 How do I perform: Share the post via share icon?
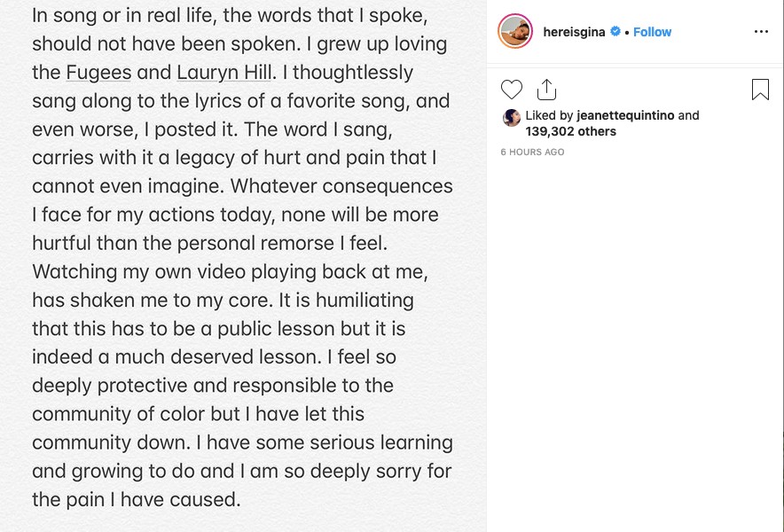(546, 90)
